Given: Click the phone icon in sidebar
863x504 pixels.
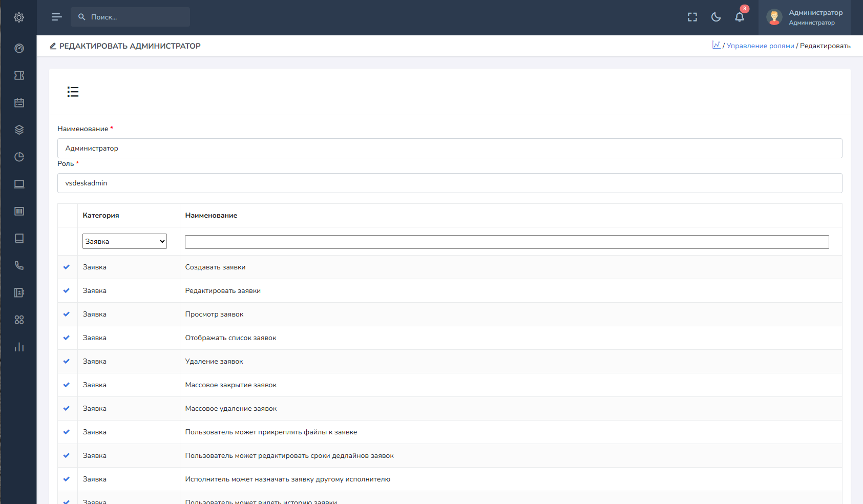Looking at the screenshot, I should (x=19, y=265).
